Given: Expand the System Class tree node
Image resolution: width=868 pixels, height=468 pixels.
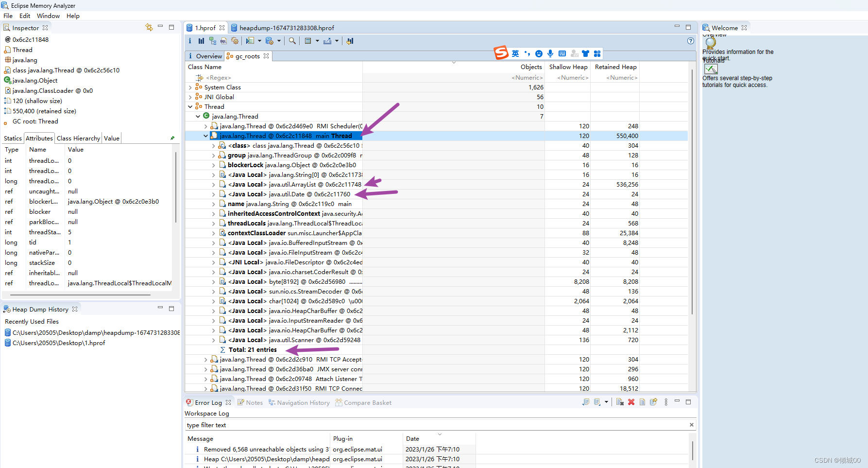Looking at the screenshot, I should point(190,87).
